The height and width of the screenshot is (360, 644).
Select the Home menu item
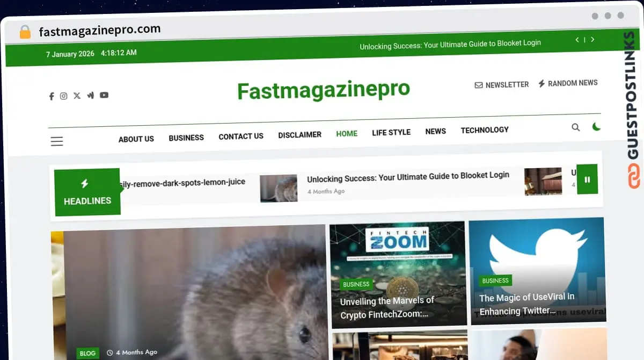click(347, 134)
